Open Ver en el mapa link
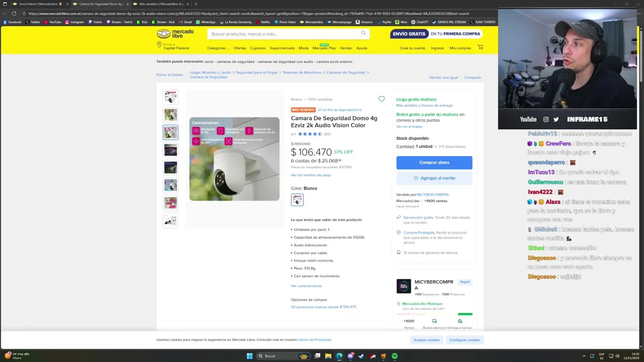 click(409, 127)
